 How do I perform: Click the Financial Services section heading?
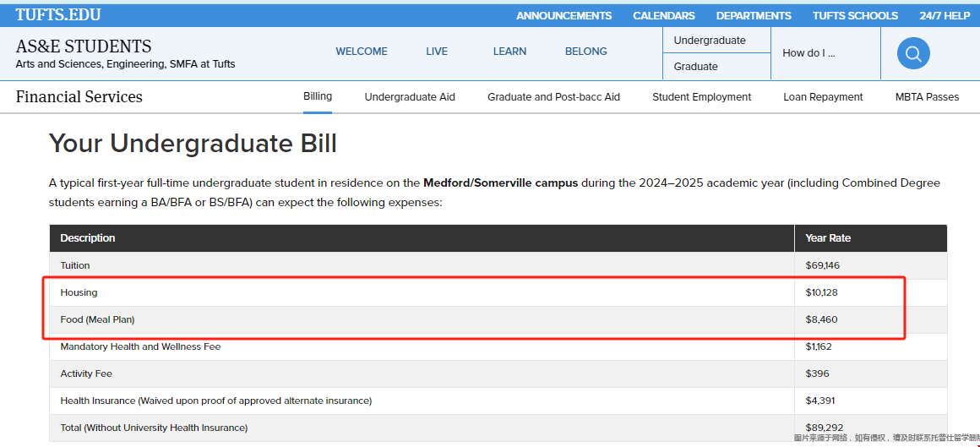[x=79, y=97]
